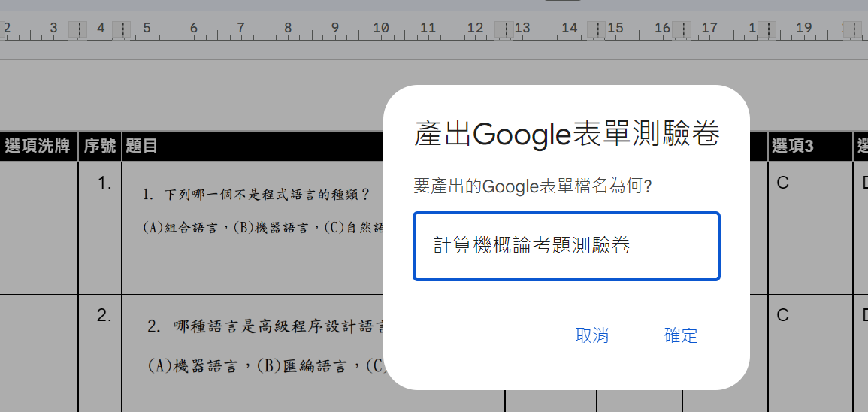Click ruler column marker between 14 and 15
Image resolution: width=868 pixels, height=412 pixels.
598,29
